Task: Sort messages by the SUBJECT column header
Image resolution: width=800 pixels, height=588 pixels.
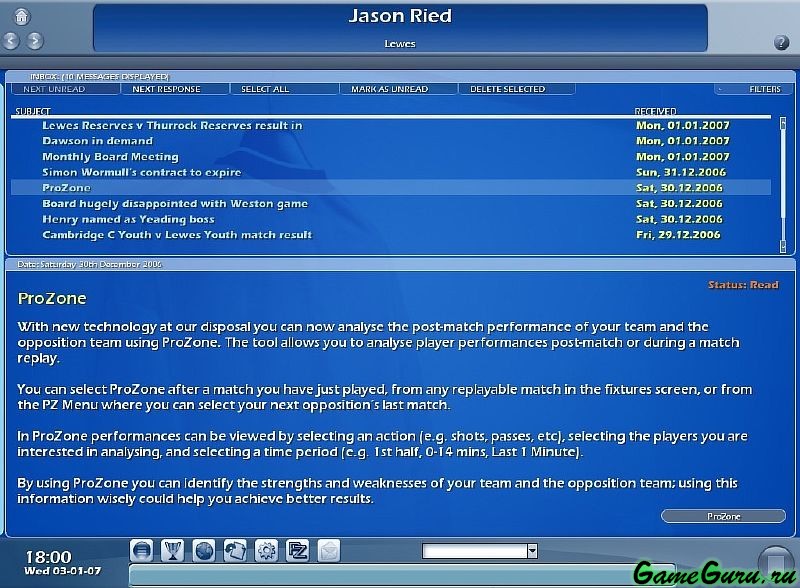Action: click(33, 111)
